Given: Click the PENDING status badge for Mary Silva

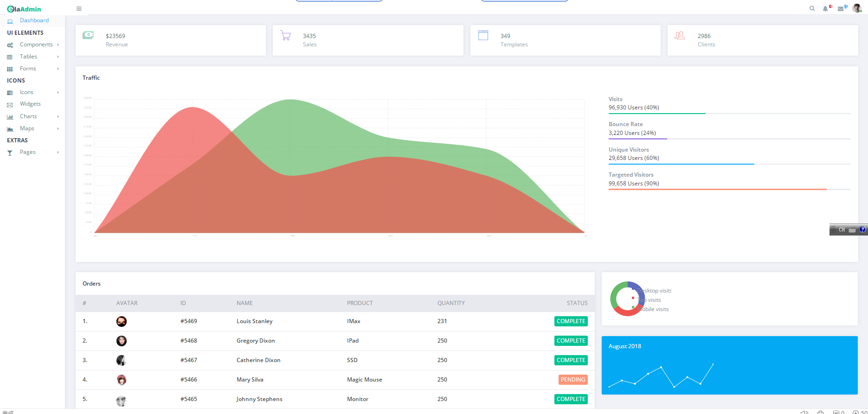Looking at the screenshot, I should [x=573, y=380].
